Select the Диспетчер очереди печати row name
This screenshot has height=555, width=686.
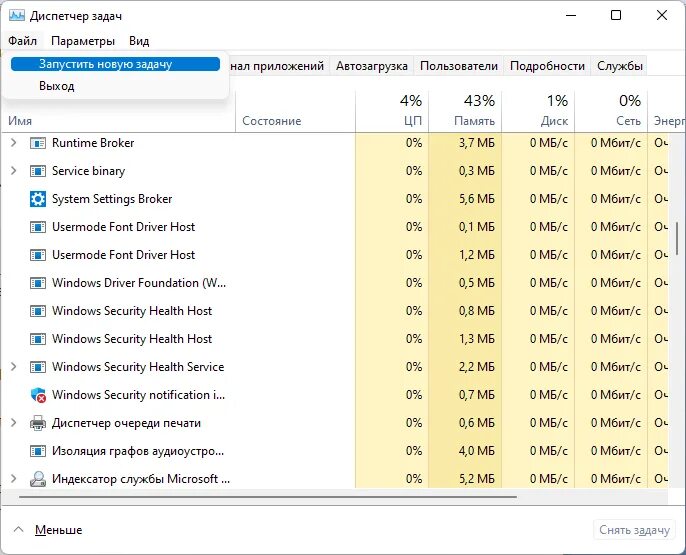point(126,423)
